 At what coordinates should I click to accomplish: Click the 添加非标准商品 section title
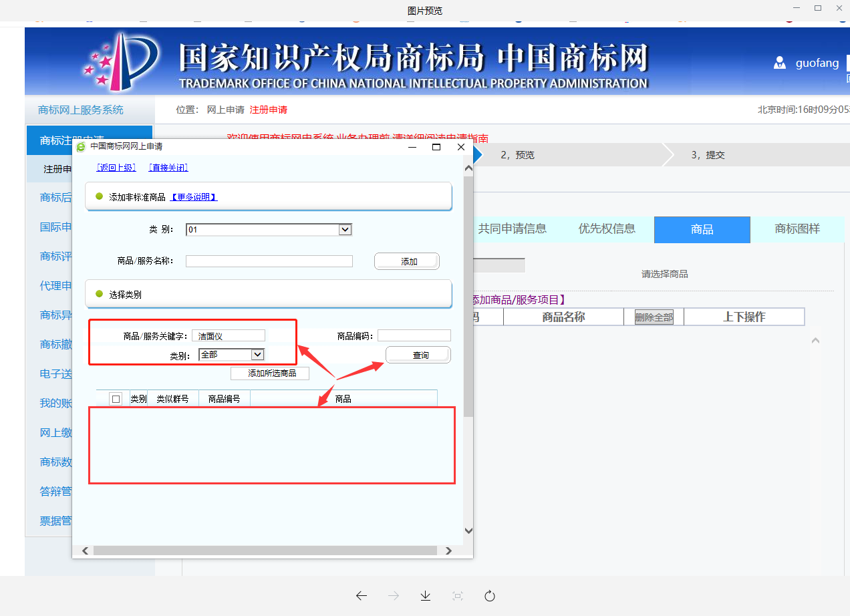138,197
